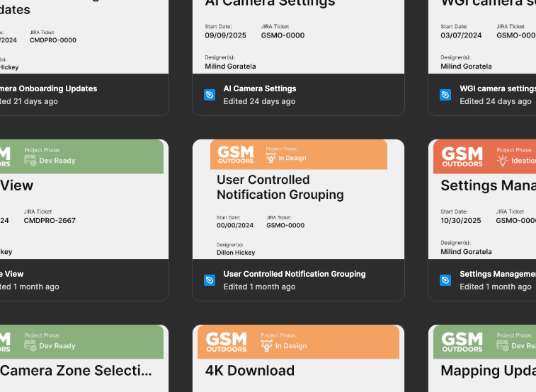536x392 pixels.
Task: Click 'Edited 24 days ago' under WGI camera settings
Action: pyautogui.click(x=496, y=101)
